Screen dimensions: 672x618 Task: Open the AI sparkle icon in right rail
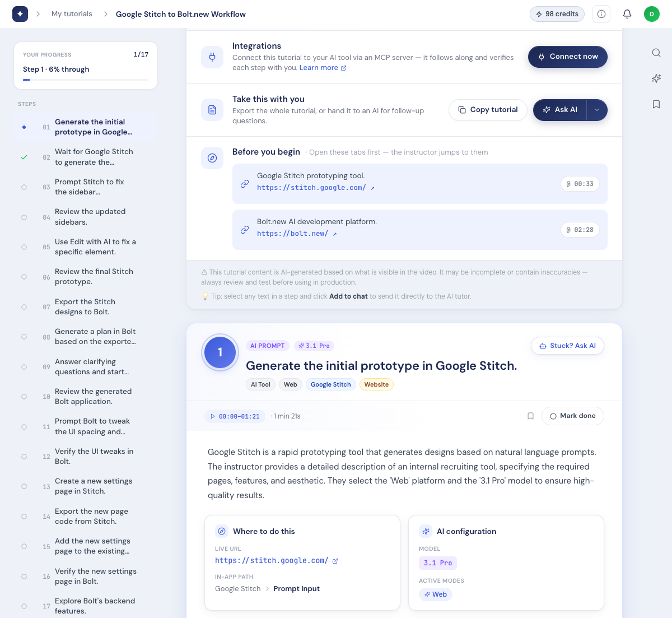point(656,78)
